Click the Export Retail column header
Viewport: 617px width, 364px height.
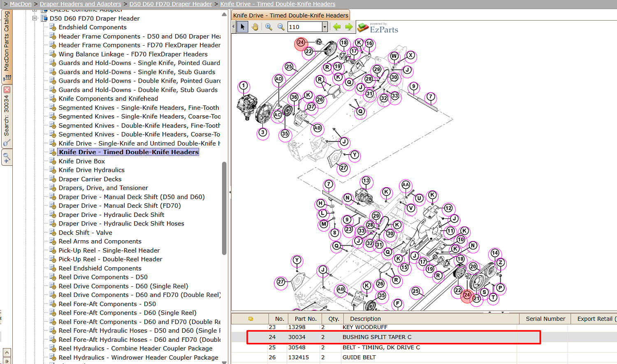pos(594,319)
